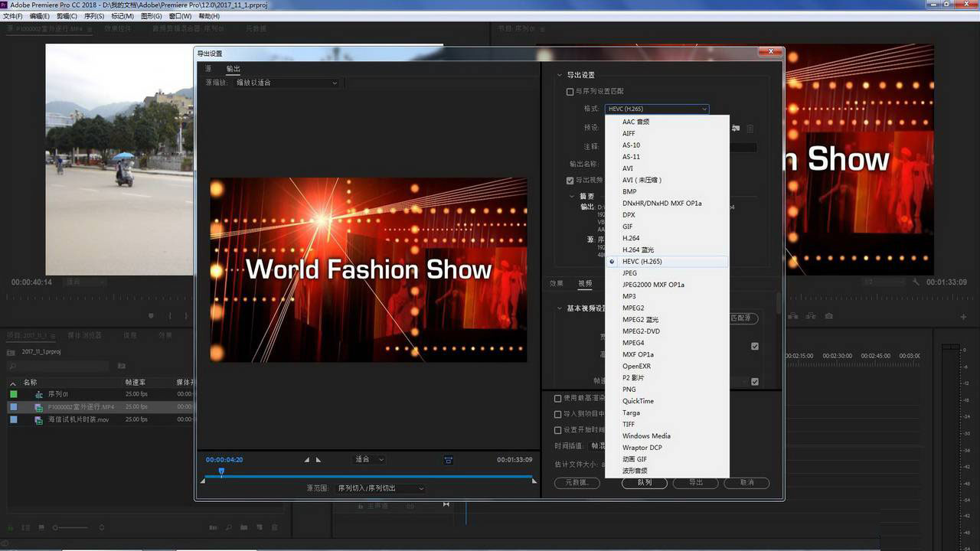This screenshot has height=551, width=980.
Task: Click the wrench settings icon in Program monitor
Action: (x=916, y=282)
